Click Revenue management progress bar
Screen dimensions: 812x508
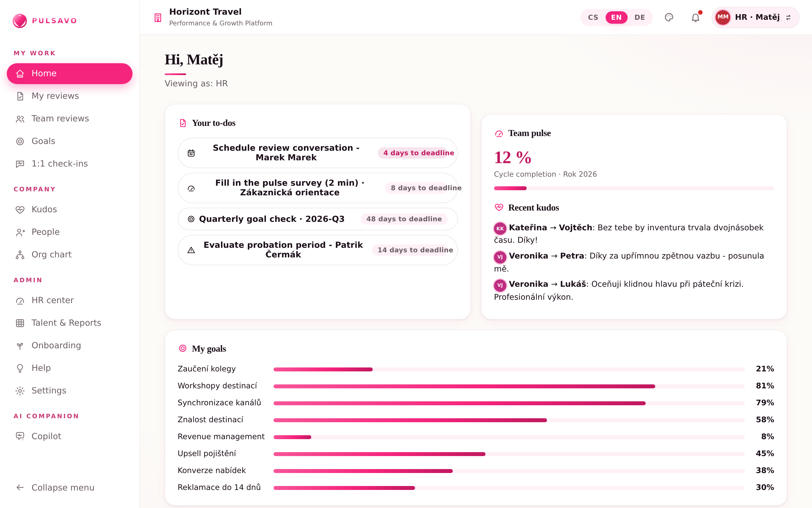(509, 437)
